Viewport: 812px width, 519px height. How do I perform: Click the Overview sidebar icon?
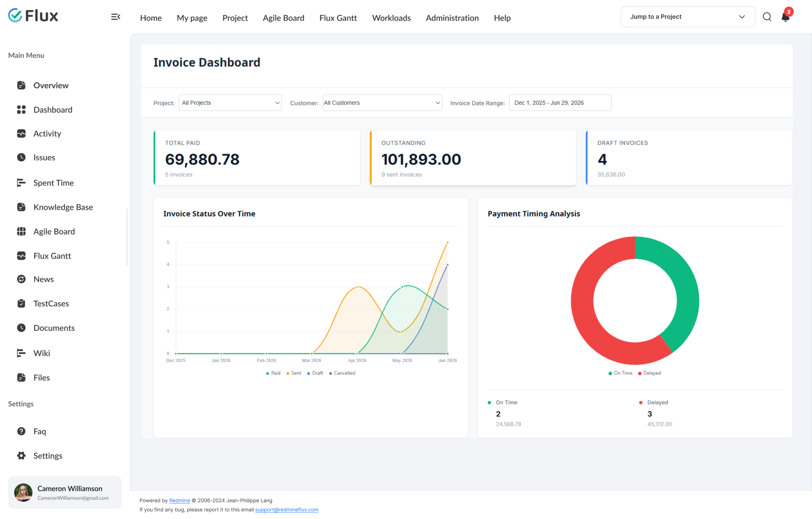pyautogui.click(x=21, y=85)
